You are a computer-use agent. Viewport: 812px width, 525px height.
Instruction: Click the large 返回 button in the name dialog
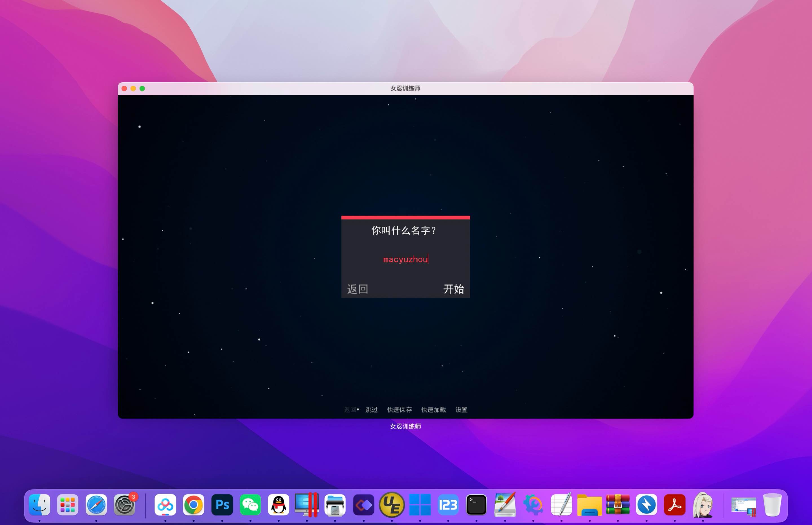358,289
